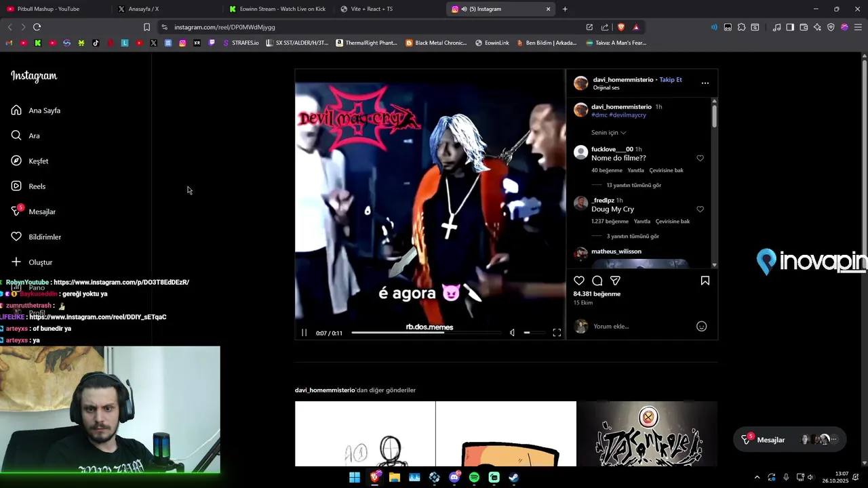
Task: Open the emoji picker in comment box
Action: tap(702, 327)
